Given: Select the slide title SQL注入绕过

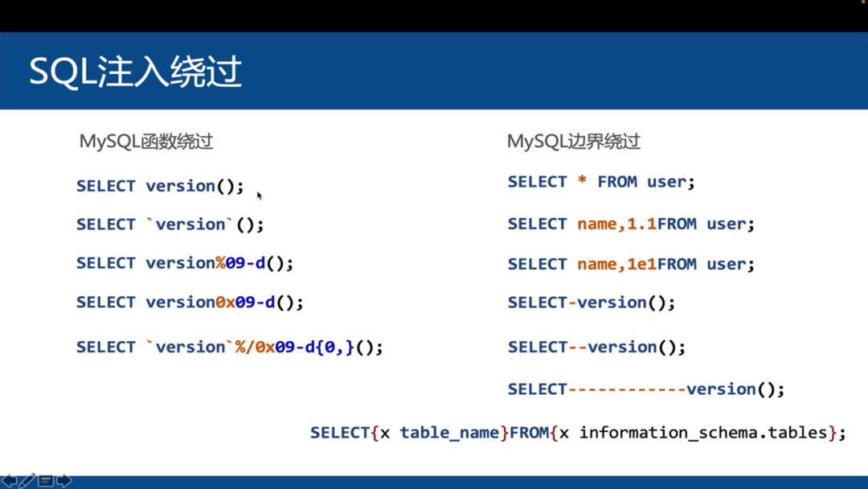Looking at the screenshot, I should [x=135, y=72].
